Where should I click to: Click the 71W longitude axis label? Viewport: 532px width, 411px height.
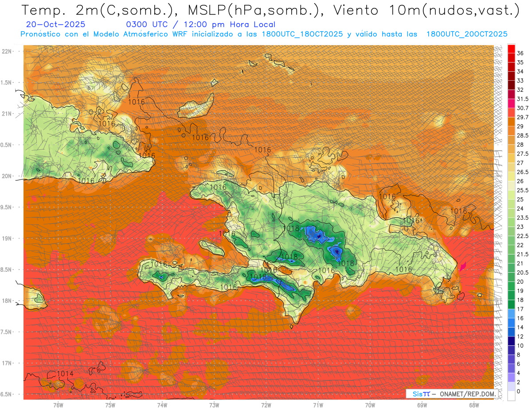pyautogui.click(x=318, y=405)
